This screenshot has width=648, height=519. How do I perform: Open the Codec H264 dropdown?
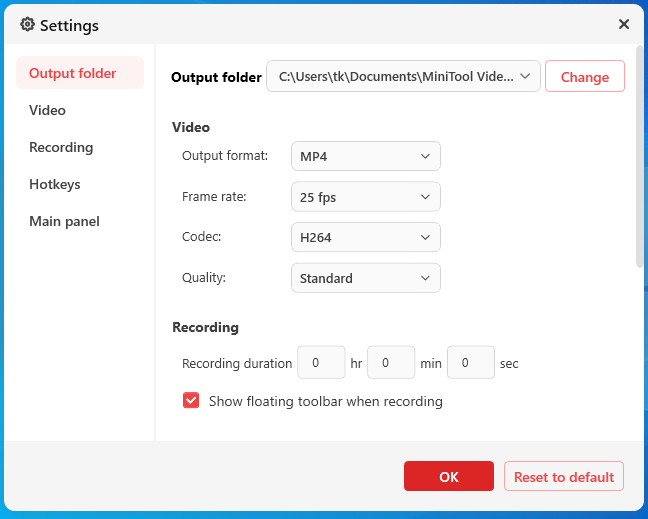click(x=366, y=237)
